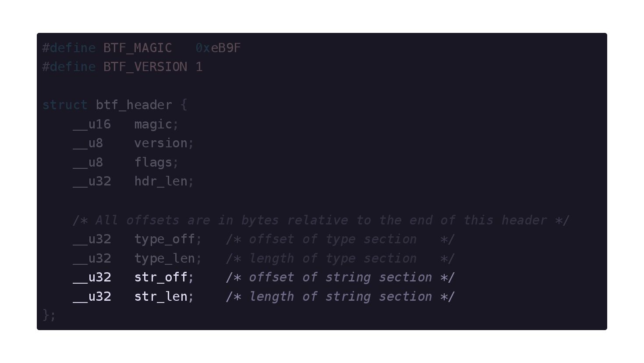The height and width of the screenshot is (363, 644).
Task: Click the BTF_VERSION macro name
Action: pyautogui.click(x=145, y=67)
